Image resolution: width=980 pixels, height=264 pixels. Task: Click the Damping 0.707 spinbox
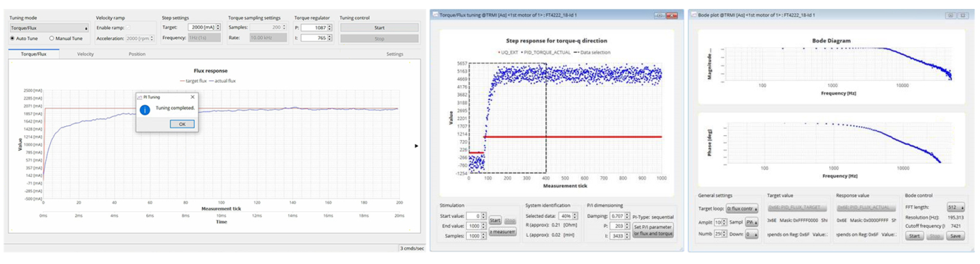[620, 216]
